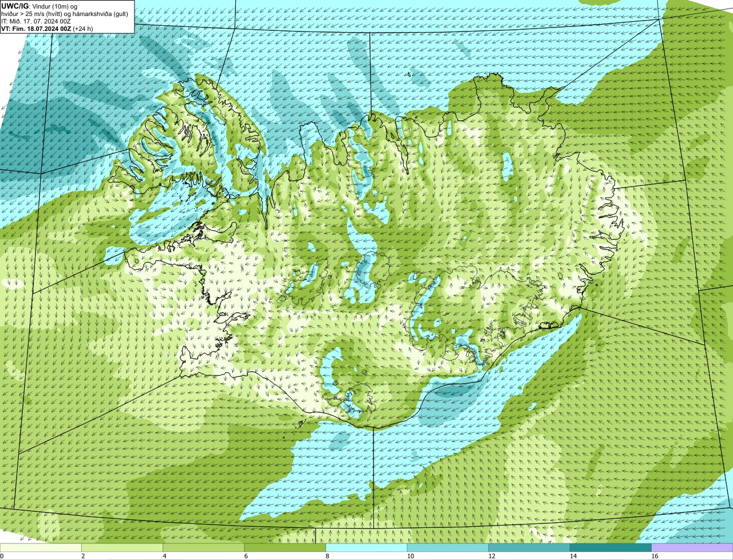Viewport: 733px width, 560px height.
Task: Click the '4' label on the legend scale
Action: point(164,556)
